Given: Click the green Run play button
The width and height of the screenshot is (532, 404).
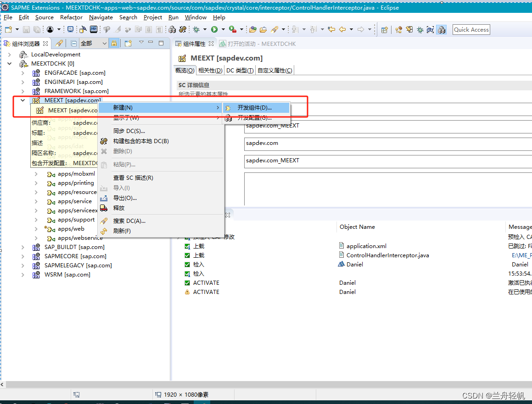Looking at the screenshot, I should click(x=214, y=29).
